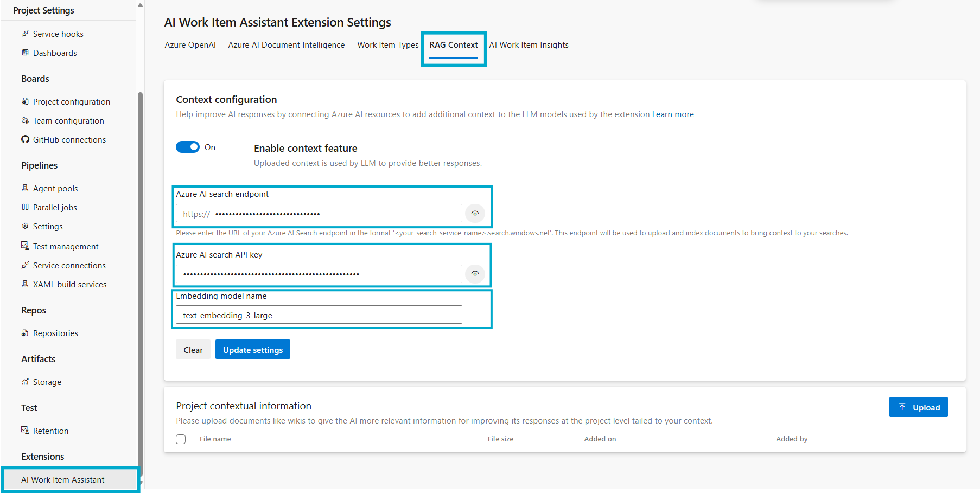Disable the Enable context feature toggle
The image size is (980, 494).
(x=187, y=147)
